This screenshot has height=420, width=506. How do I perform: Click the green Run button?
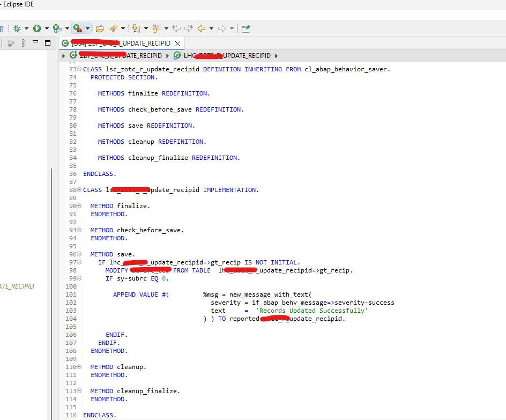37,28
